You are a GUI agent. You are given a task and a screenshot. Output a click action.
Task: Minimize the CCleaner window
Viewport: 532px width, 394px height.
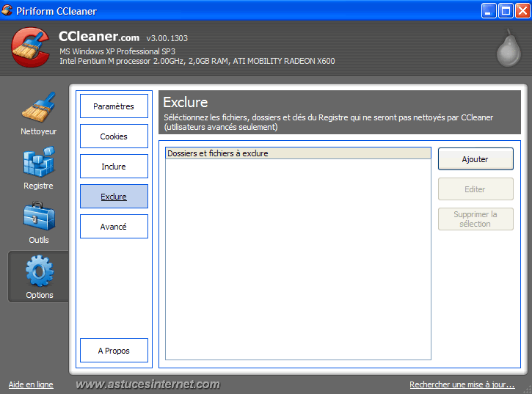tap(489, 11)
